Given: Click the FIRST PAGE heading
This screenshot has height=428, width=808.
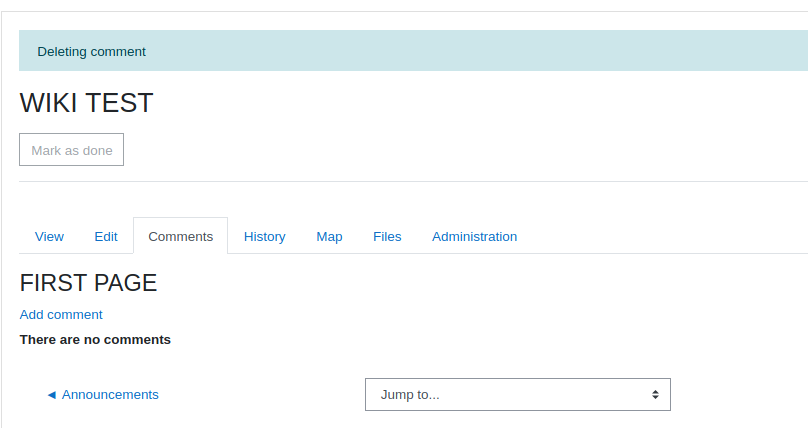Looking at the screenshot, I should coord(88,283).
